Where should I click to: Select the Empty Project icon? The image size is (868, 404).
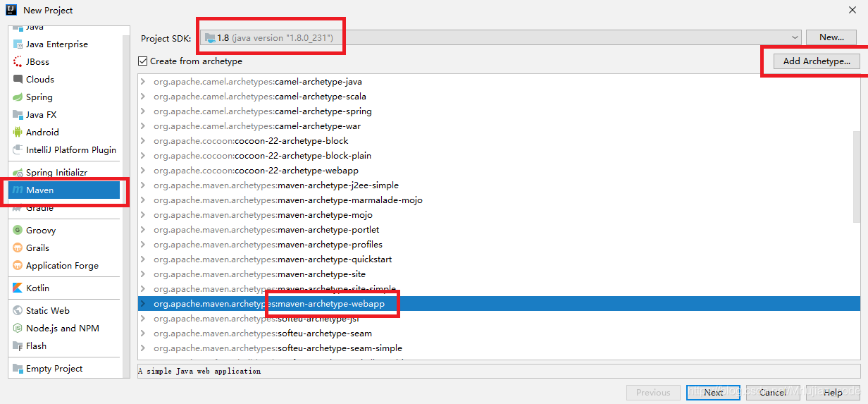18,369
